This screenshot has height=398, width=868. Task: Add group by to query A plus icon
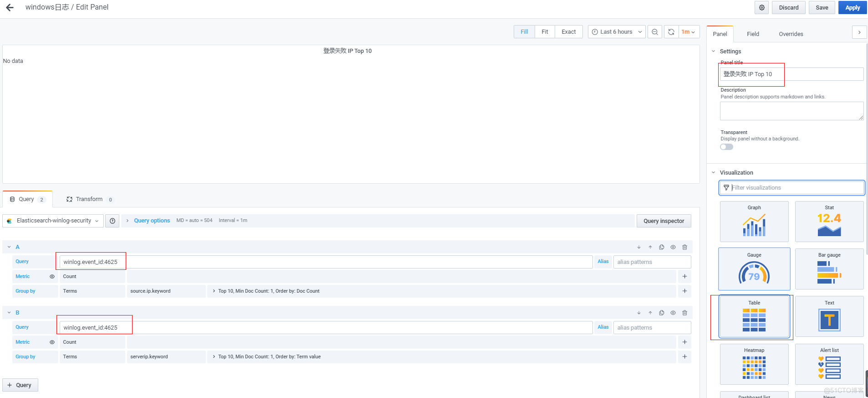pos(684,291)
